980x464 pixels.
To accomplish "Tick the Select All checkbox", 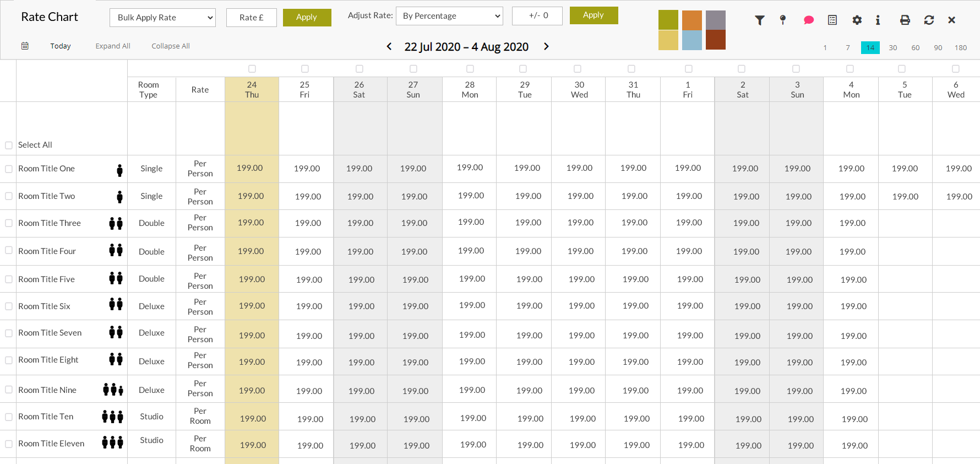I will coord(9,145).
